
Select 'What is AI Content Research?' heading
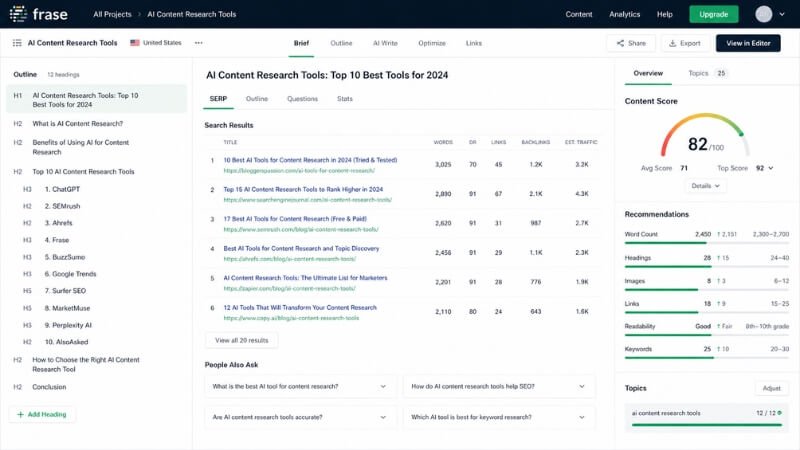(78, 124)
